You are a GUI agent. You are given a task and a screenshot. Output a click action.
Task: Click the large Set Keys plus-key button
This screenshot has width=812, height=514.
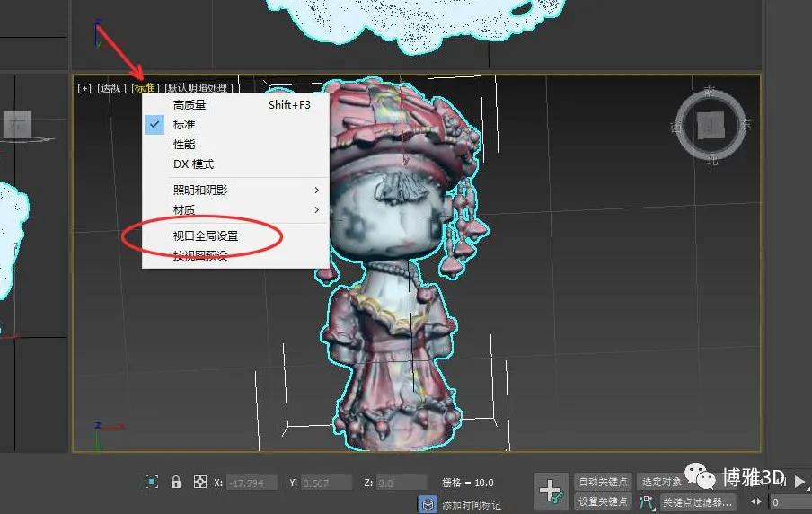[x=552, y=492]
